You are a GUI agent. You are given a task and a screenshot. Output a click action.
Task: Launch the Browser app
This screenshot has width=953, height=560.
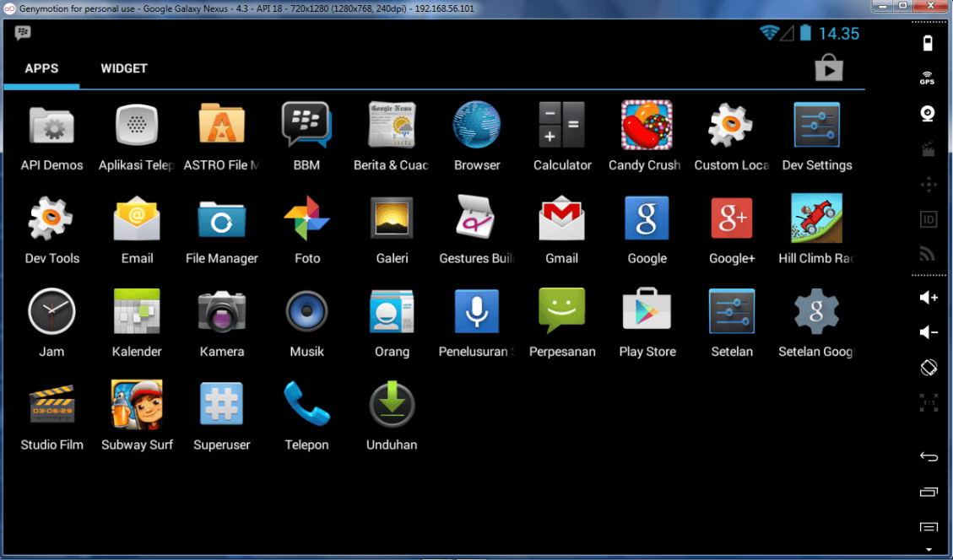[477, 125]
